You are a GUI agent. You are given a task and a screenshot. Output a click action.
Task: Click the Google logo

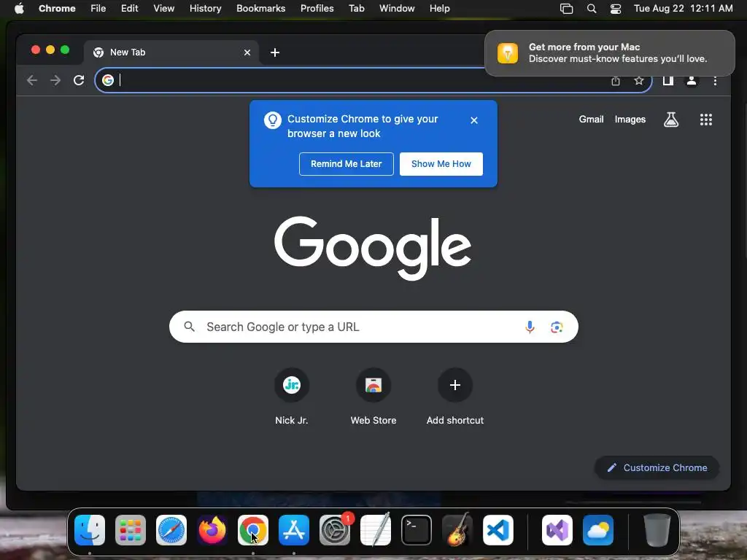click(x=373, y=248)
